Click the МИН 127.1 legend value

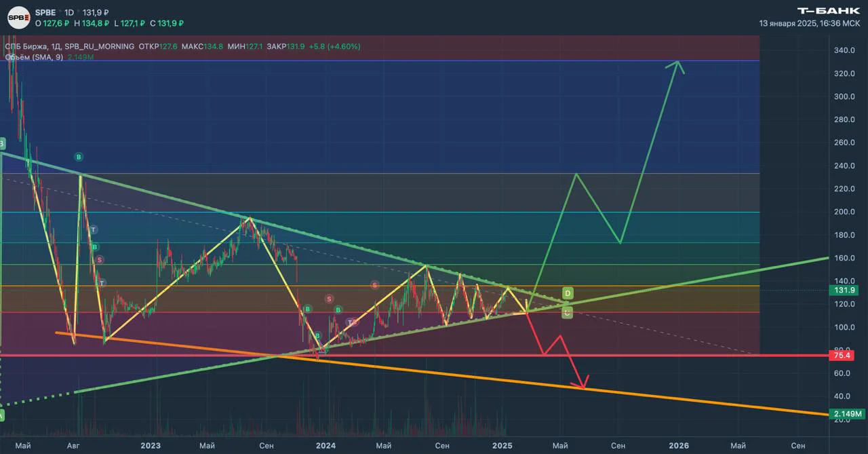point(246,47)
